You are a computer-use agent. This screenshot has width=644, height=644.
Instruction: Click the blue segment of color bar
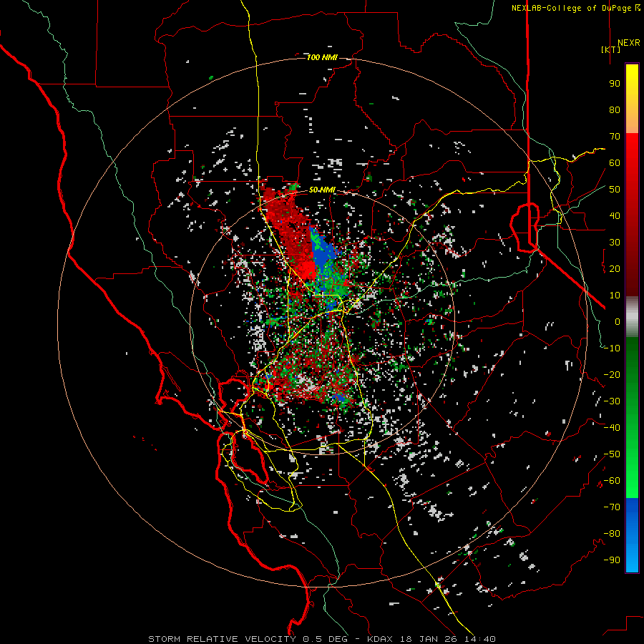(x=632, y=535)
